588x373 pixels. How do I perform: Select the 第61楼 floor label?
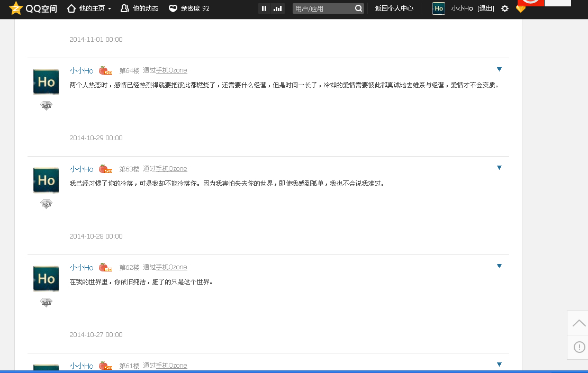click(x=129, y=366)
